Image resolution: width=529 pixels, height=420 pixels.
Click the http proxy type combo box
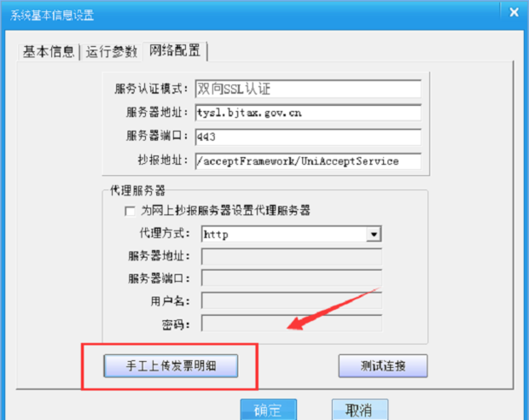tap(291, 234)
